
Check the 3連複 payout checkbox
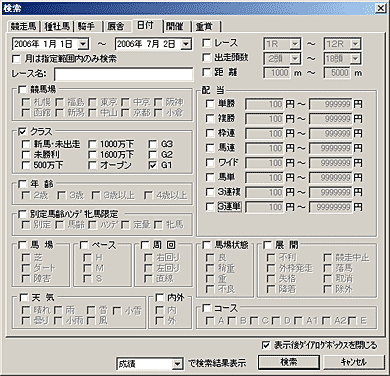[210, 192]
